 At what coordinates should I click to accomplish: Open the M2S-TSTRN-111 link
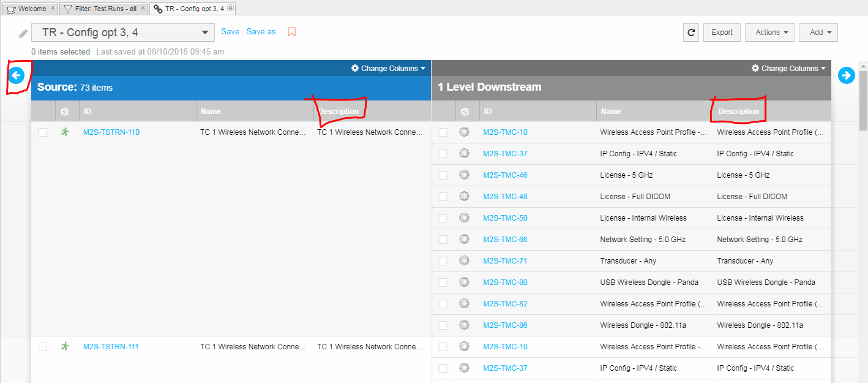click(111, 346)
